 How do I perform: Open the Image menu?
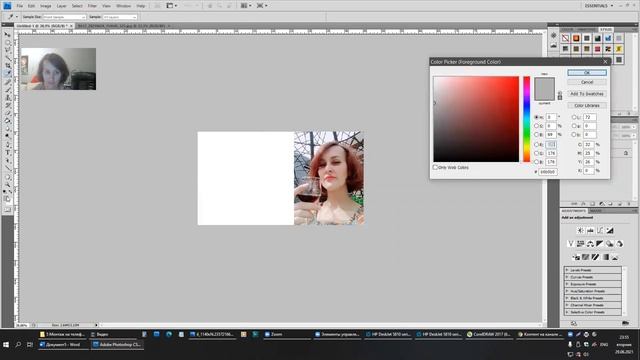point(46,6)
